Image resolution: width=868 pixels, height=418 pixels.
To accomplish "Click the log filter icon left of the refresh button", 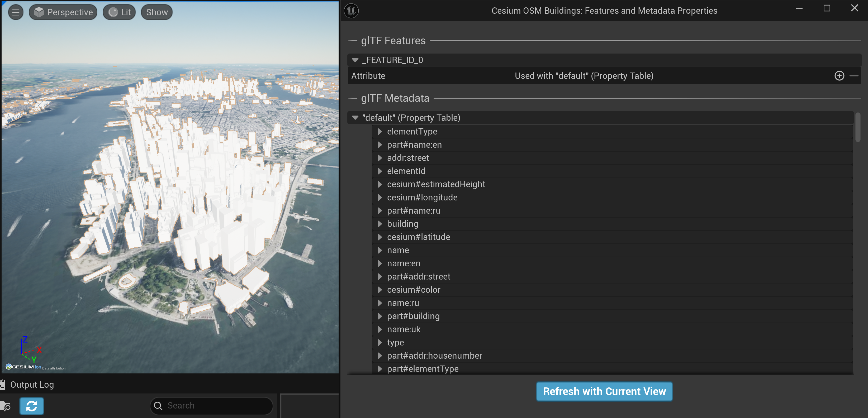I will coord(5,406).
